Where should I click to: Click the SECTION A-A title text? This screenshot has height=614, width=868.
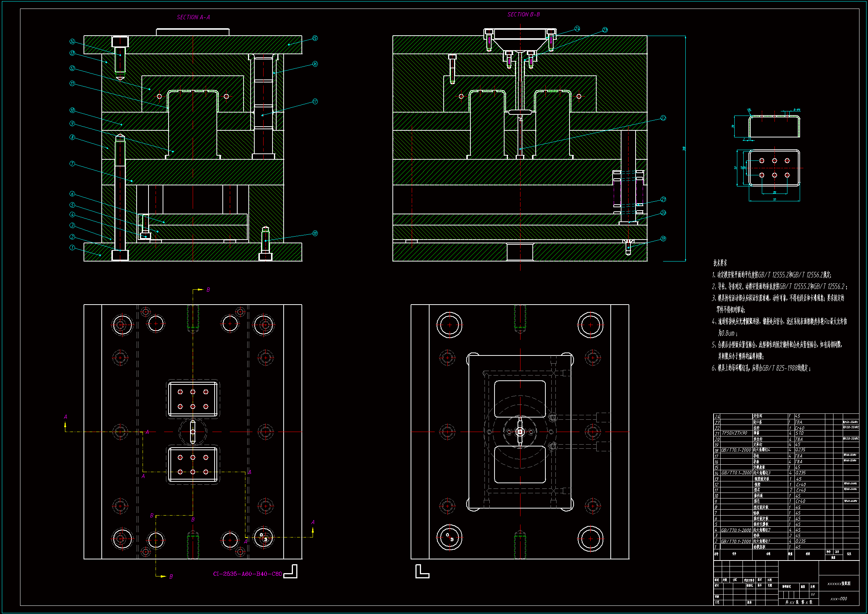point(193,17)
